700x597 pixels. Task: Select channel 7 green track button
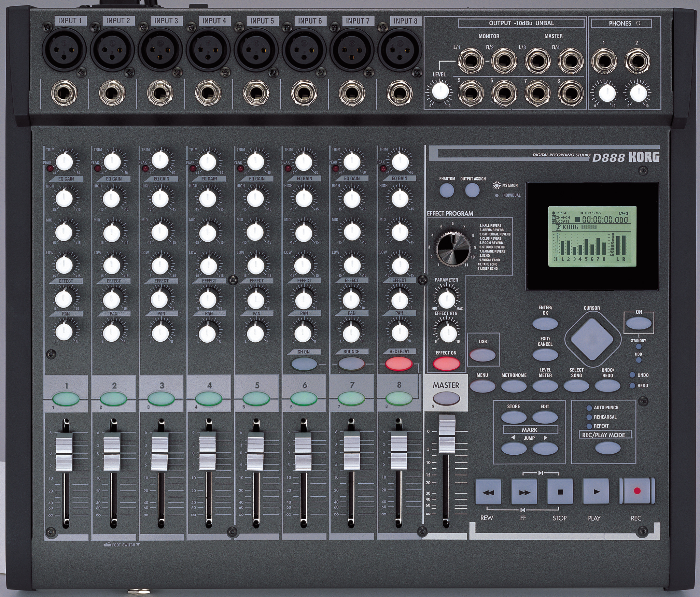351,398
